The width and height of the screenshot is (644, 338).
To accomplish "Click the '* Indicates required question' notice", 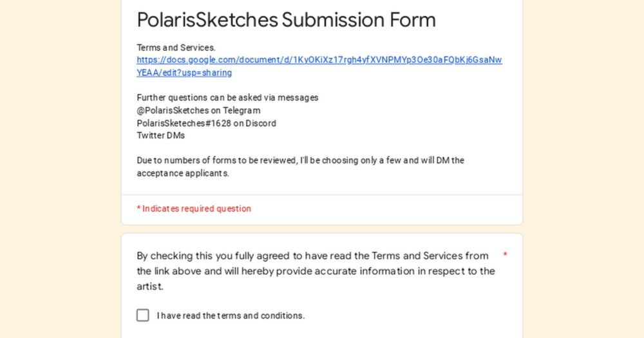I will (194, 209).
